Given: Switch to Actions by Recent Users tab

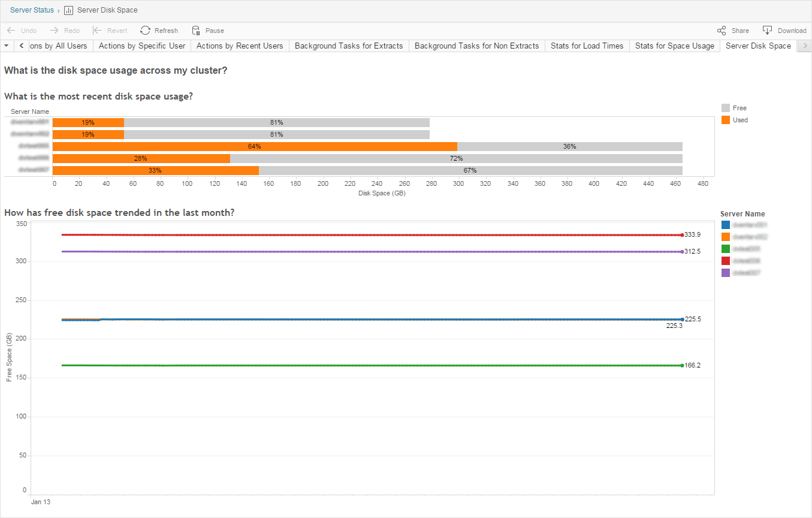Looking at the screenshot, I should pyautogui.click(x=240, y=46).
